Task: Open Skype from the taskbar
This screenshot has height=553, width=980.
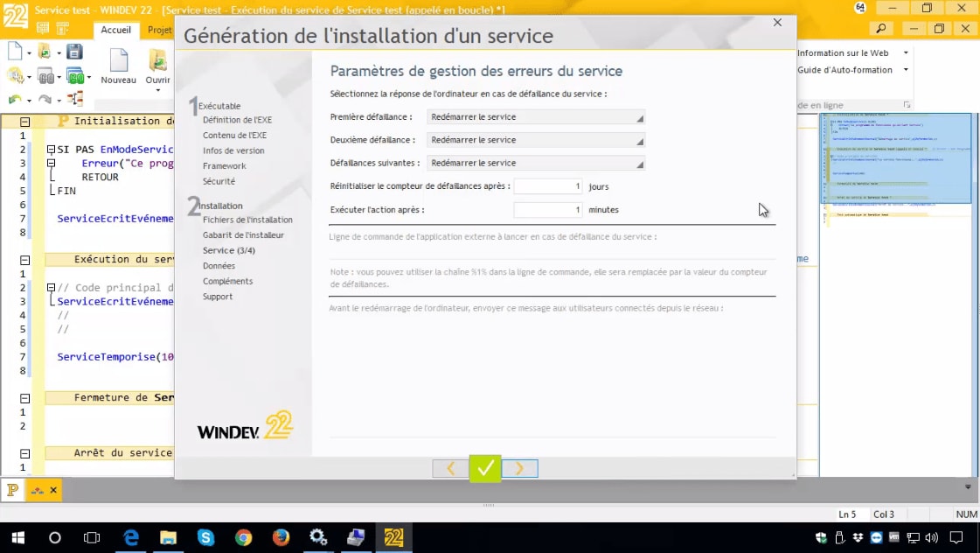Action: pos(205,538)
